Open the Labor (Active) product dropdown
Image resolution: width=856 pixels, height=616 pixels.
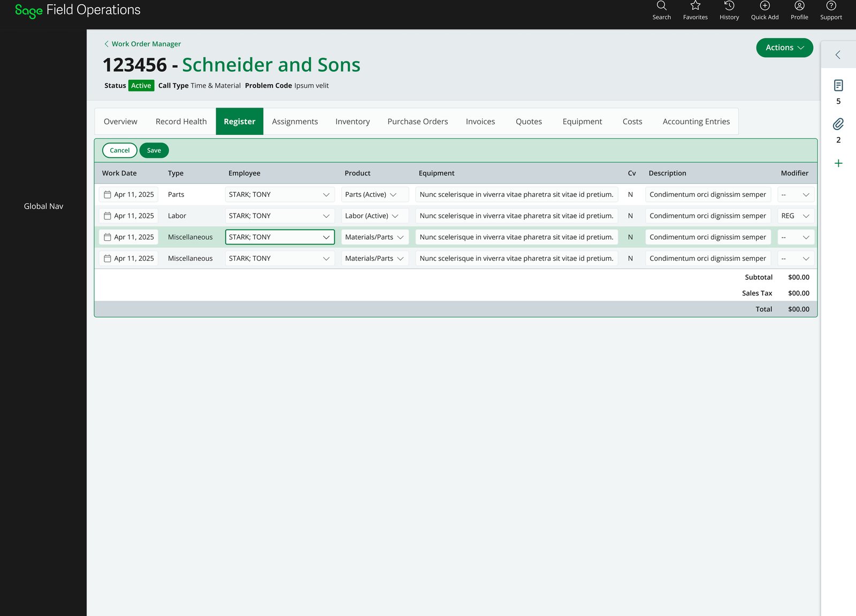pos(375,216)
